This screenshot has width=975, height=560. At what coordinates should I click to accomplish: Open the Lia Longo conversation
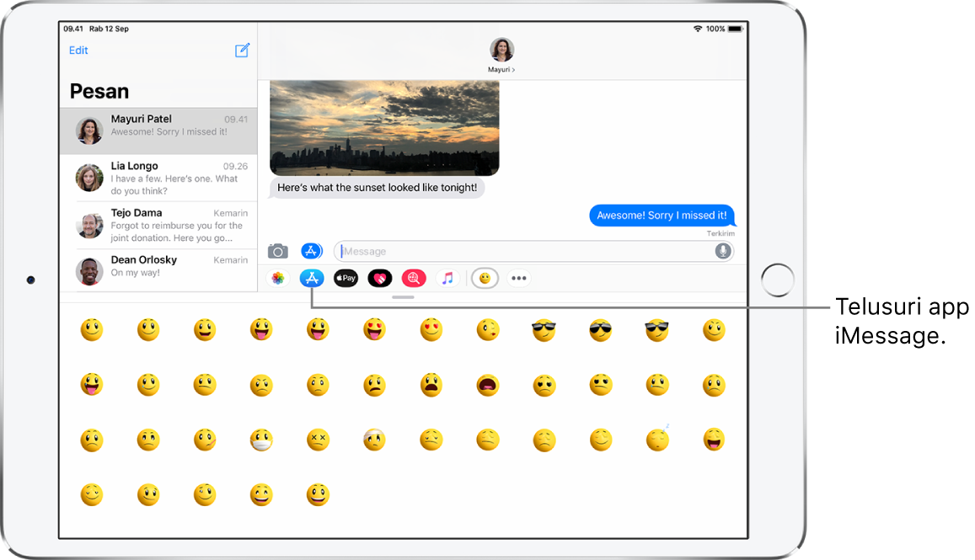[x=158, y=179]
